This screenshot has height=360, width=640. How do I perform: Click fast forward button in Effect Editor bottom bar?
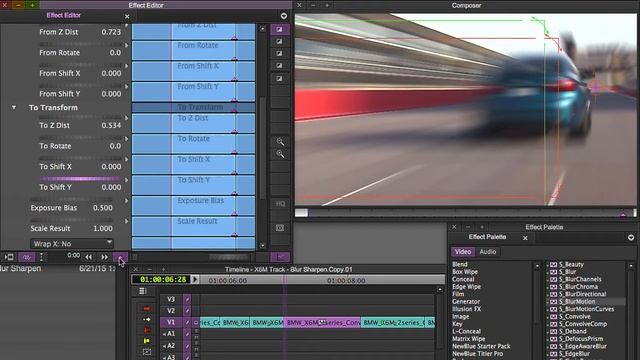point(104,257)
